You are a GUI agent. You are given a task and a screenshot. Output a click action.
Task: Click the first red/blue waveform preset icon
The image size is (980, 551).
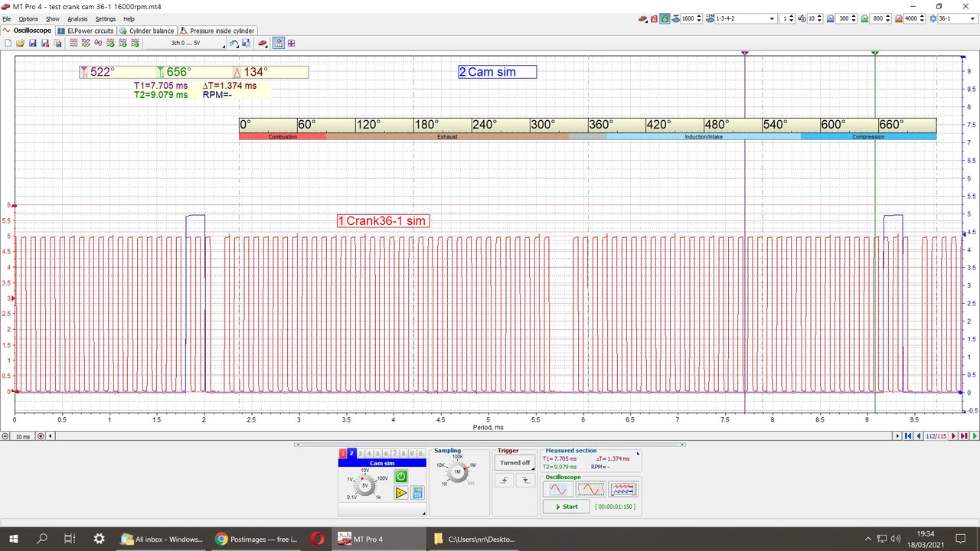click(x=73, y=43)
